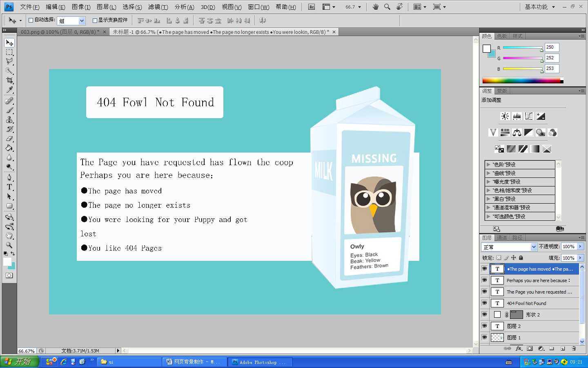Select the Horizontal Type tool
Image resolution: width=588 pixels, height=368 pixels.
coord(9,187)
